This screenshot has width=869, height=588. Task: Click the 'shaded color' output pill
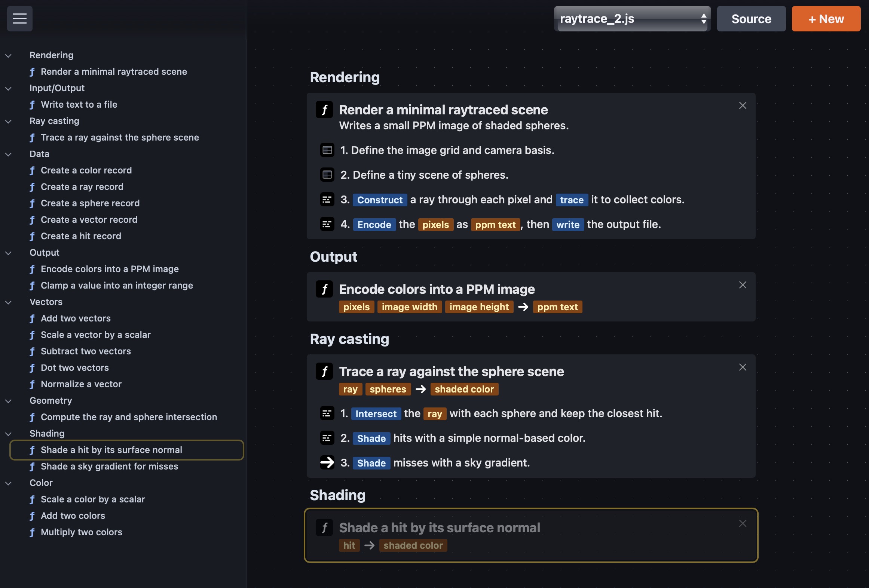pyautogui.click(x=464, y=389)
